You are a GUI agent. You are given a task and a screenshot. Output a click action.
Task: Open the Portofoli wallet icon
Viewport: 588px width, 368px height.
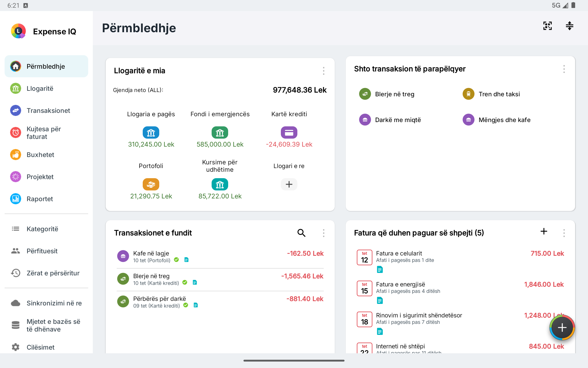[x=151, y=184]
